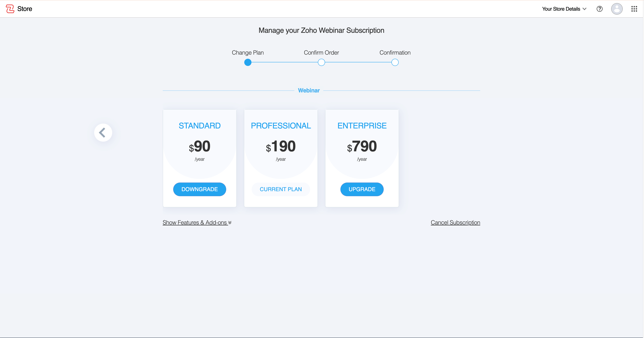Click the back arrow circle button
The height and width of the screenshot is (338, 644).
click(103, 133)
